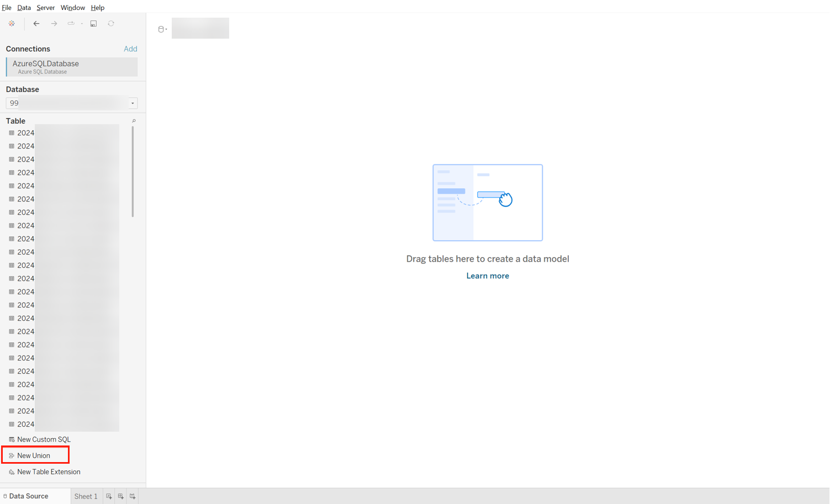Click the save icon in toolbar
This screenshot has height=504, width=830.
[93, 24]
